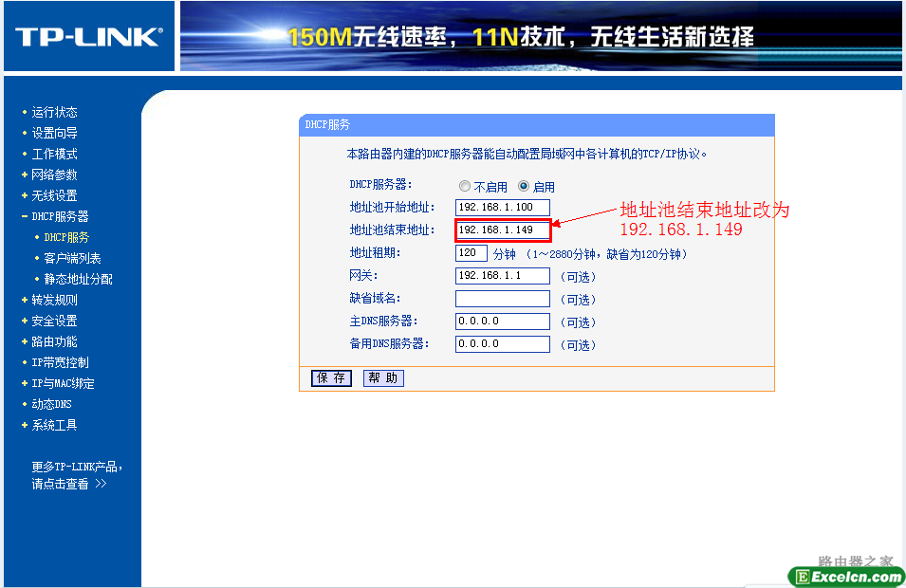Image resolution: width=906 pixels, height=588 pixels.
Task: Open 动态DNS menu item
Action: [x=51, y=404]
